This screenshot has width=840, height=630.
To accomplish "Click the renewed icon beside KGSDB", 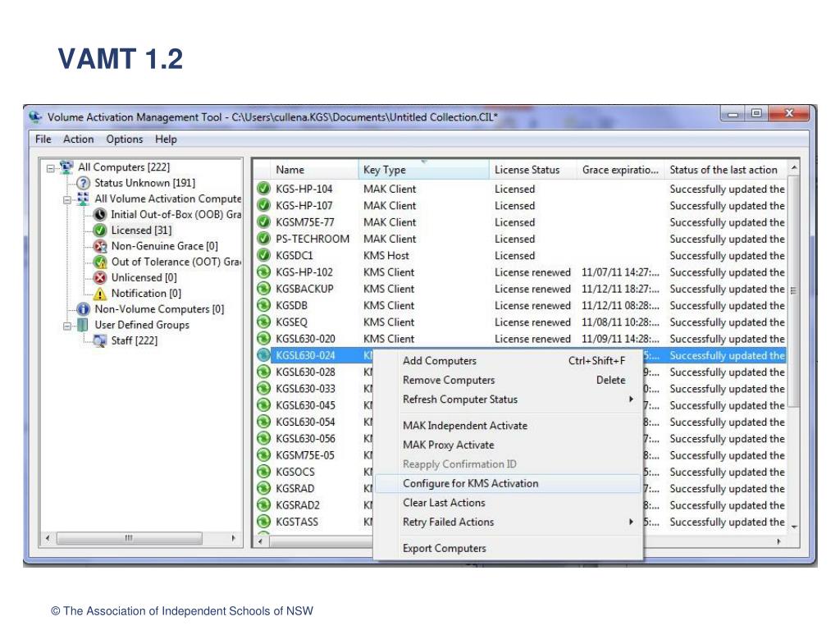I will click(x=263, y=305).
